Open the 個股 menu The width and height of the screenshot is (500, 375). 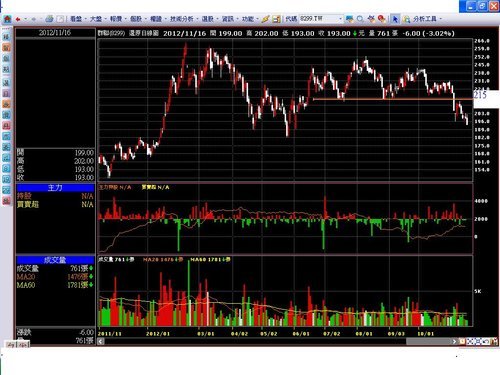[136, 19]
